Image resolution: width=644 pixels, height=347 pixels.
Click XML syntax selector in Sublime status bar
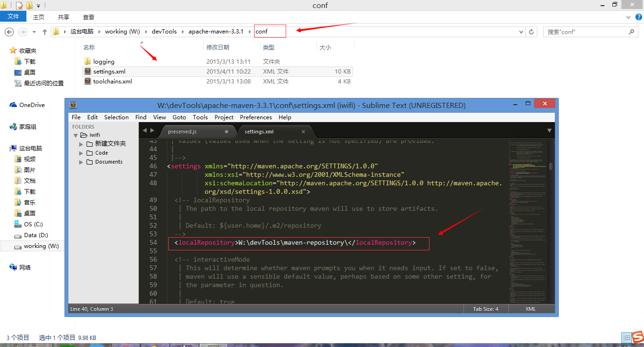click(x=531, y=309)
